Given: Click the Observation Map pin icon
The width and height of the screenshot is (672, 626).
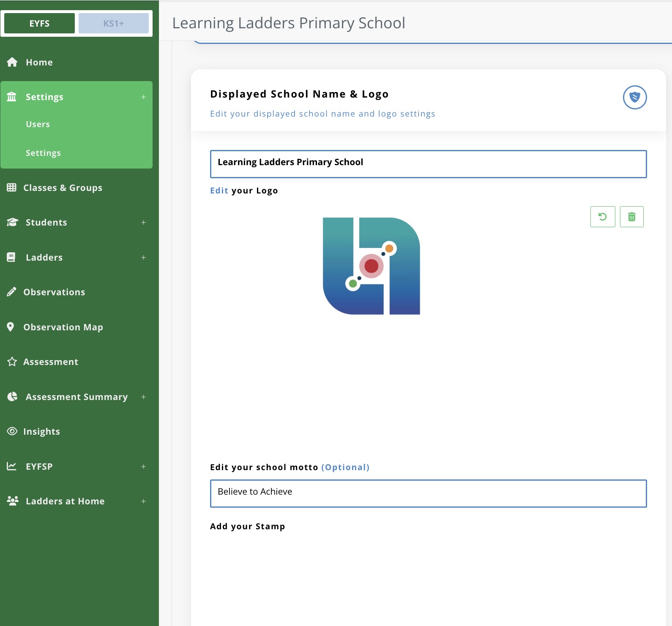Looking at the screenshot, I should 11,327.
